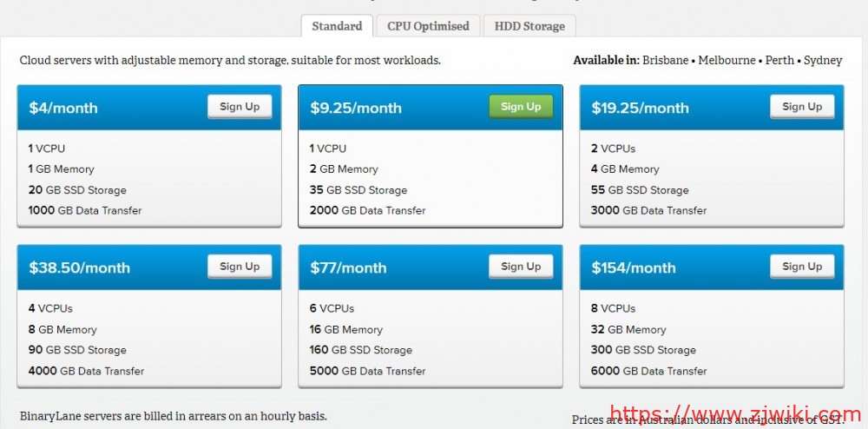
Task: Select the $9.25/month price heading
Action: pos(356,109)
